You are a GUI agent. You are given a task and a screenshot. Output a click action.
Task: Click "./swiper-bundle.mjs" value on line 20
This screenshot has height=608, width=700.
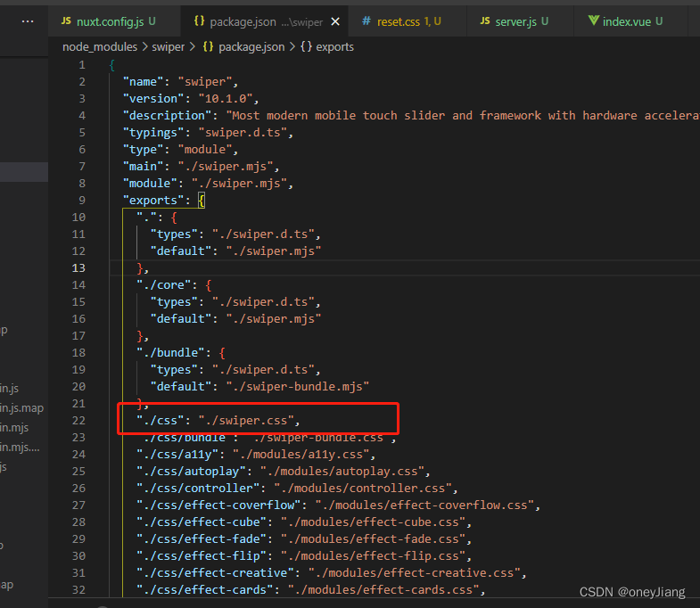298,387
